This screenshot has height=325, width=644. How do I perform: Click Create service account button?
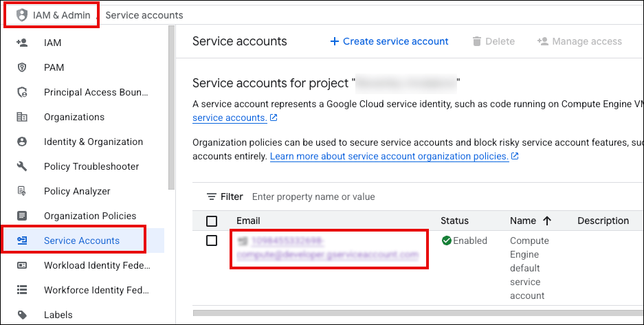point(390,41)
